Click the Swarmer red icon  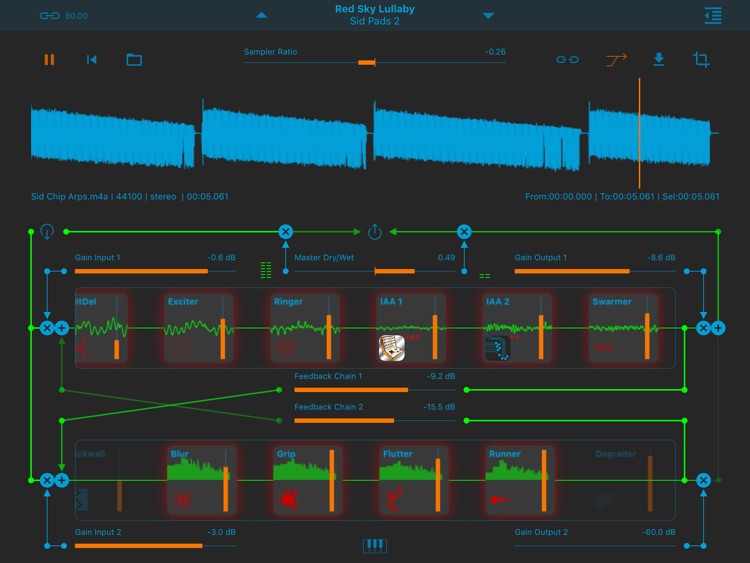click(604, 347)
